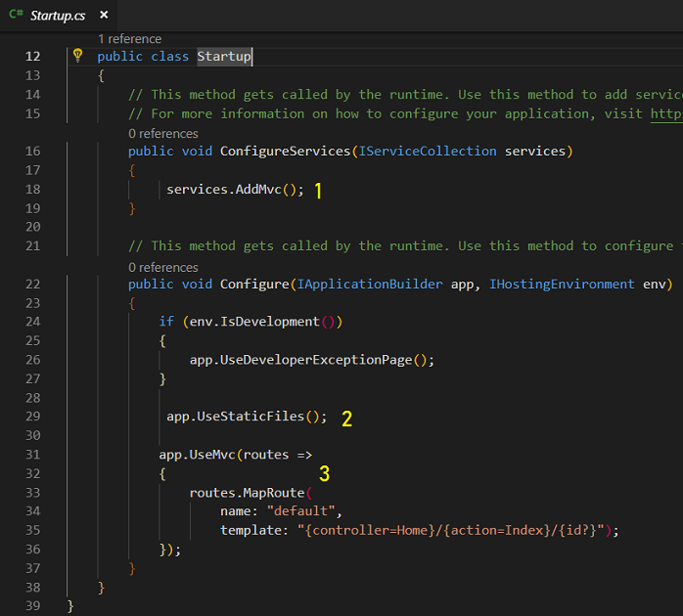Click comment text on line 21
Image resolution: width=683 pixels, height=616 pixels.
click(405, 246)
